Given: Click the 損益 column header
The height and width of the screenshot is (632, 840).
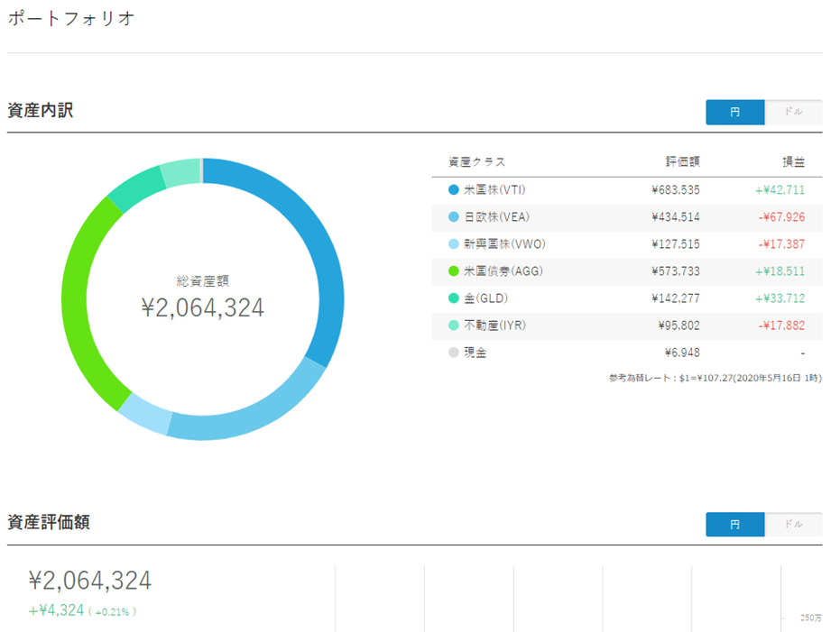Looking at the screenshot, I should (792, 162).
